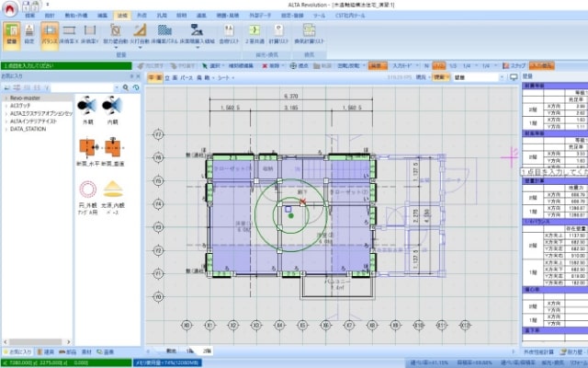Switch to the 2階 floor tab
The height and width of the screenshot is (368, 588).
point(207,351)
